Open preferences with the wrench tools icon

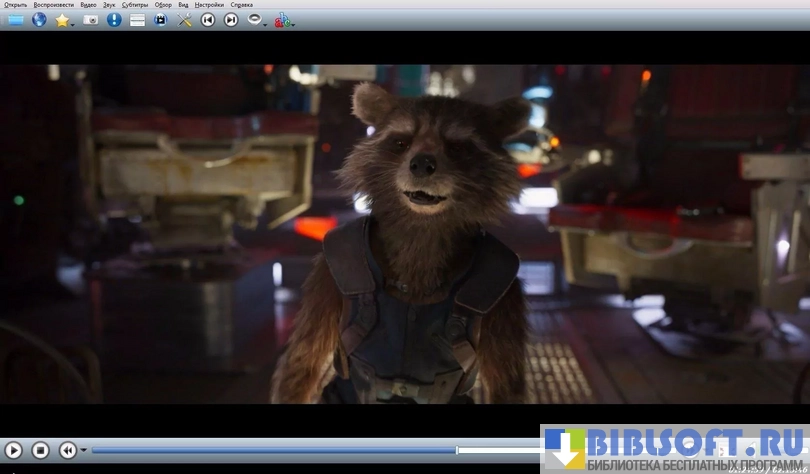coord(184,19)
